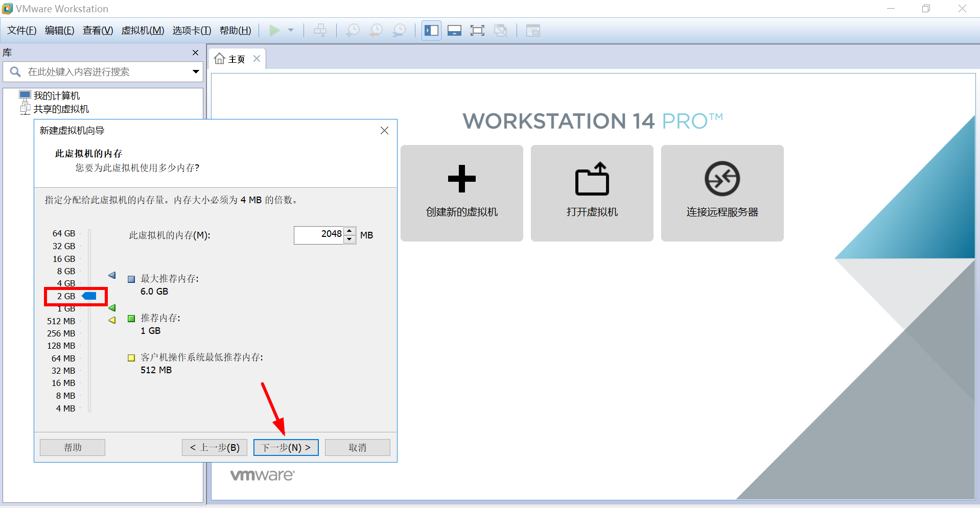
Task: Toggle the show library sidebar icon
Action: coord(431,31)
